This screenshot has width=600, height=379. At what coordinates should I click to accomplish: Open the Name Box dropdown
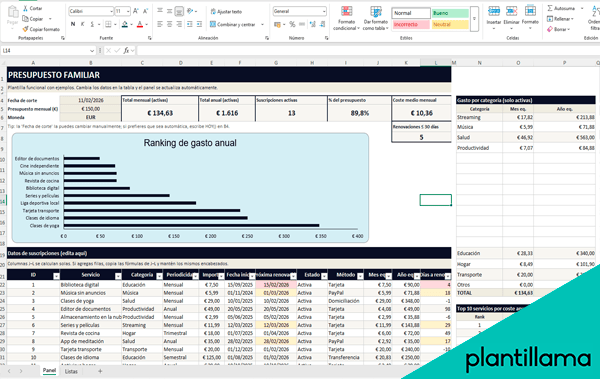tap(92, 51)
